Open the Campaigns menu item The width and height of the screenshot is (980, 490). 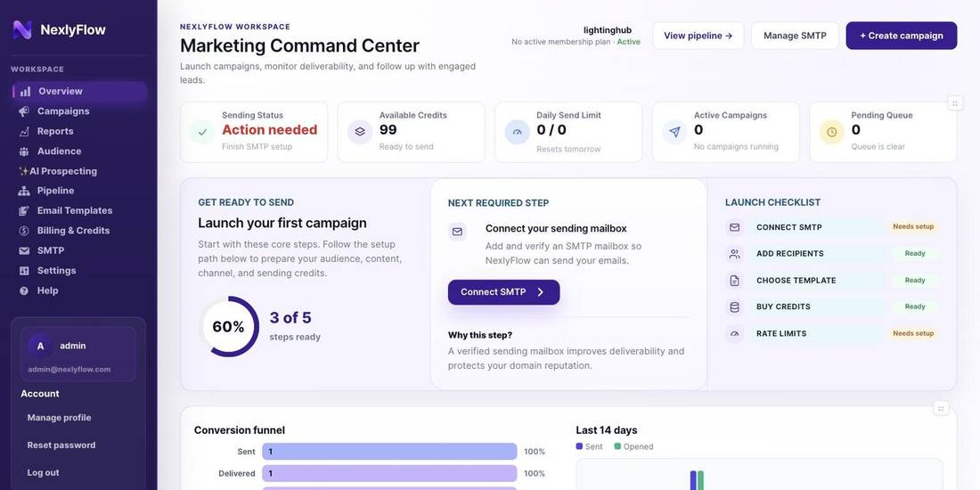click(79, 111)
